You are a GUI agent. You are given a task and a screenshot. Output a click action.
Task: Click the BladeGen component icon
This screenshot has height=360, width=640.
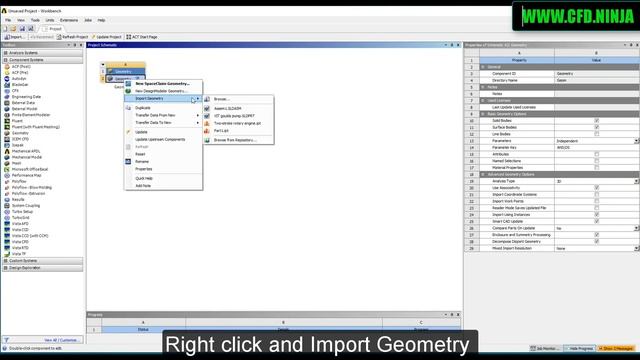pyautogui.click(x=7, y=84)
